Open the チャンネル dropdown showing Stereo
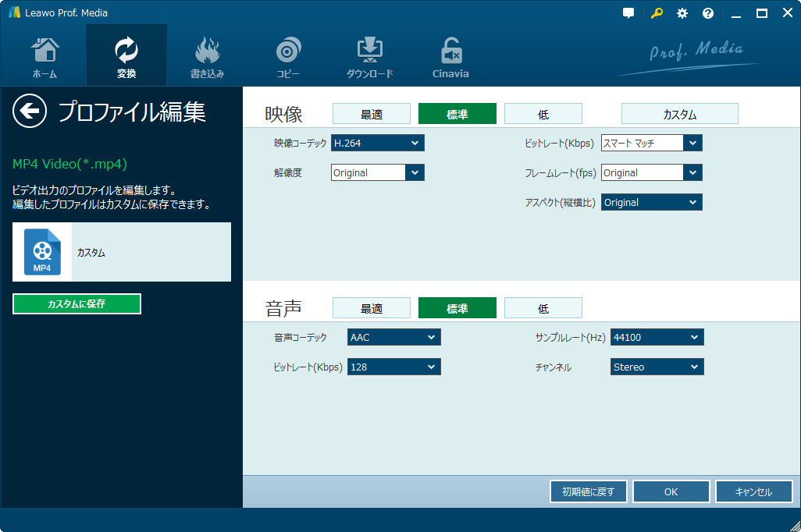This screenshot has width=801, height=532. [657, 367]
